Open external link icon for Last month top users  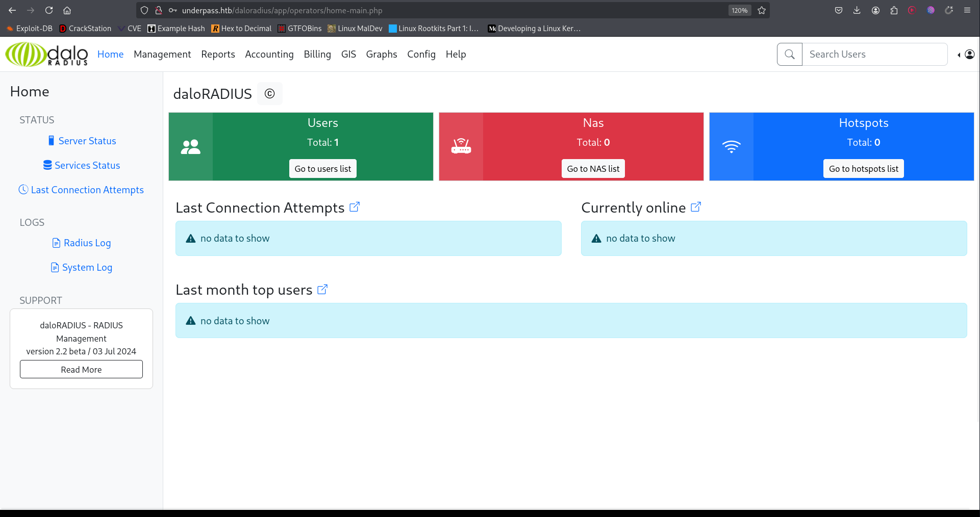tap(322, 290)
